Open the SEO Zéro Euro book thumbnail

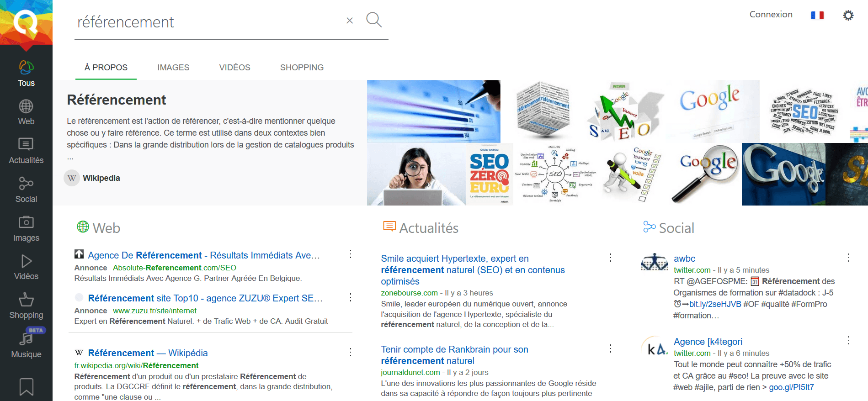[490, 174]
